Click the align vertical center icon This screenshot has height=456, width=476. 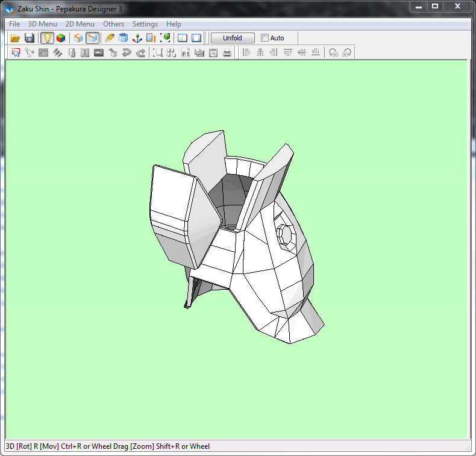pos(302,52)
